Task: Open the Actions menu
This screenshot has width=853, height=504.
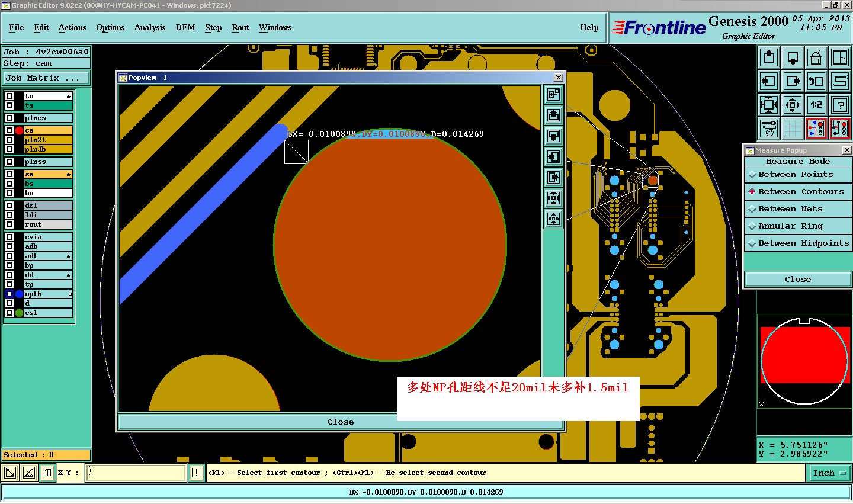Action: (72, 28)
